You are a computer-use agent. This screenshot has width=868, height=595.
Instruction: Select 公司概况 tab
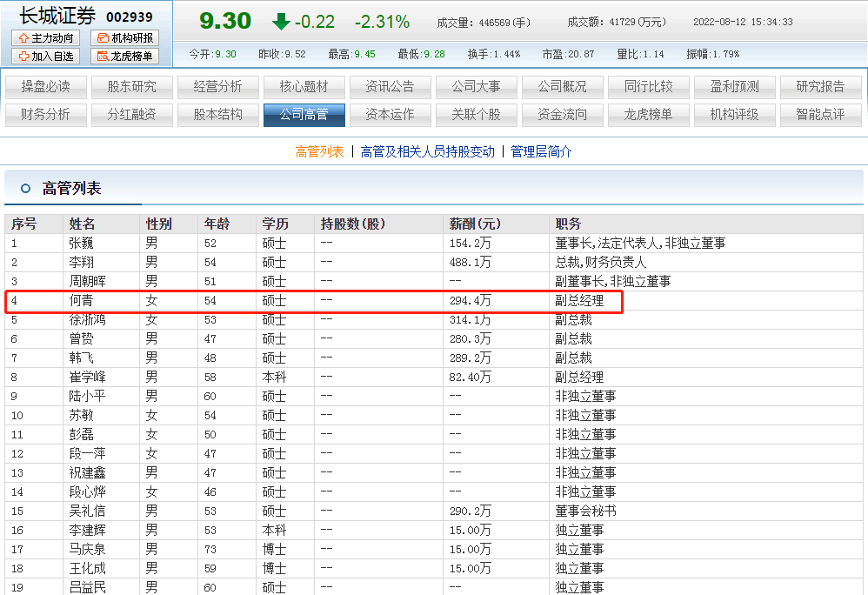(563, 87)
